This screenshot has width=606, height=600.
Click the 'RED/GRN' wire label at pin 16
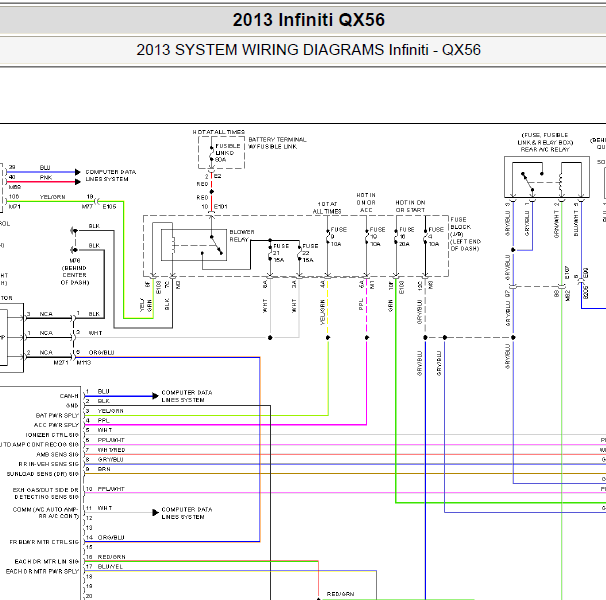112,557
